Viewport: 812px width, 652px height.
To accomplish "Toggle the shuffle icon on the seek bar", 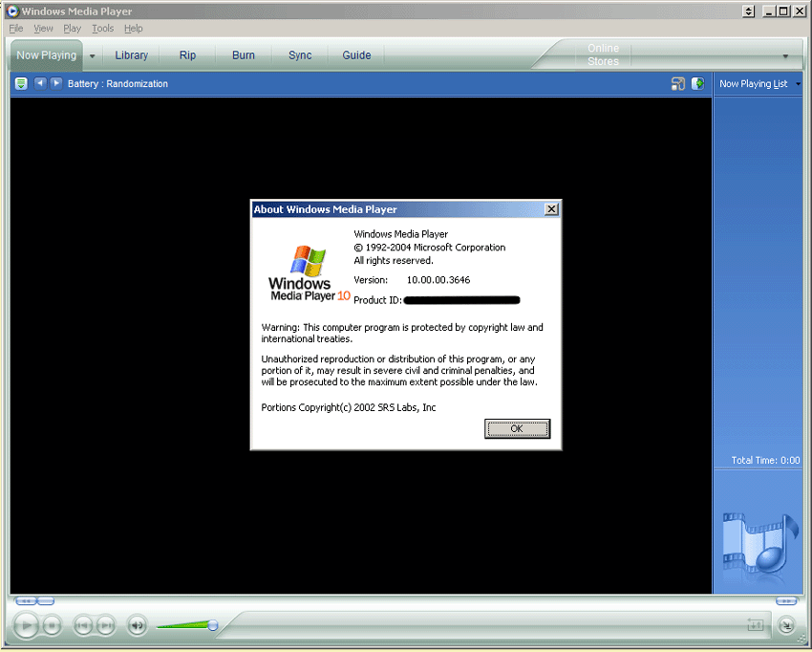I will [x=755, y=625].
